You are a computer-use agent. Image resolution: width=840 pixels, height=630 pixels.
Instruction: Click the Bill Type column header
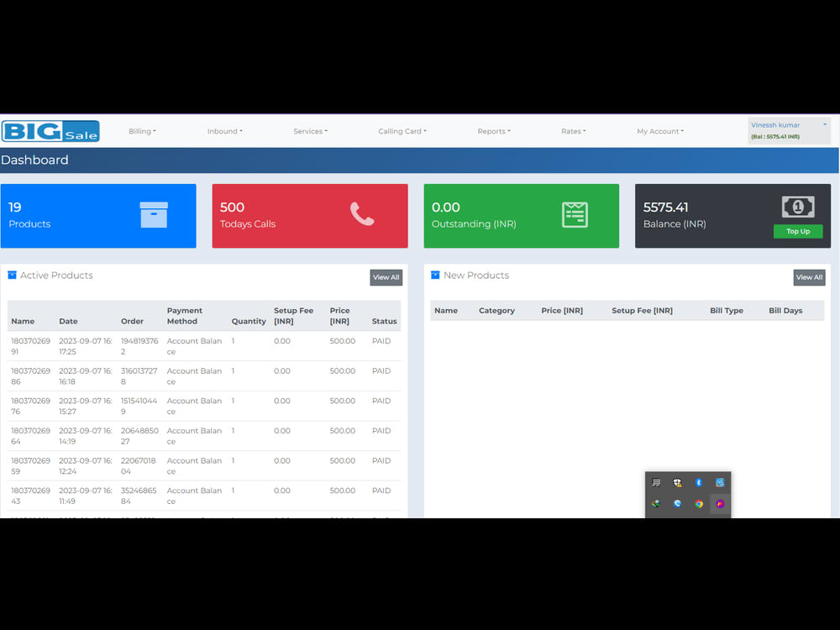click(x=727, y=311)
